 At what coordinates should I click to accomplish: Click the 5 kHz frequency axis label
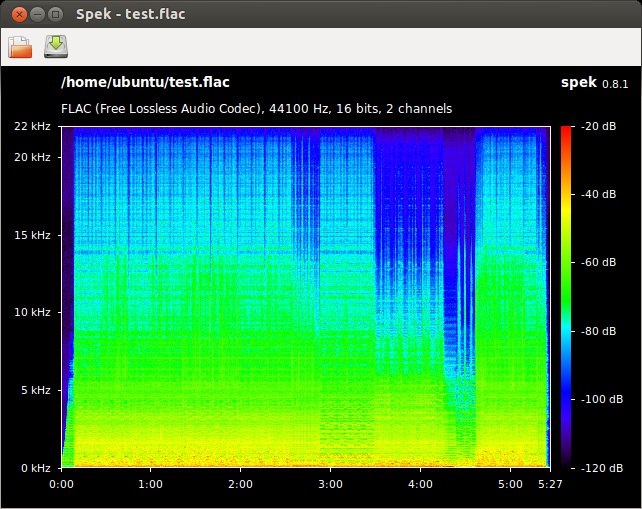coord(36,390)
